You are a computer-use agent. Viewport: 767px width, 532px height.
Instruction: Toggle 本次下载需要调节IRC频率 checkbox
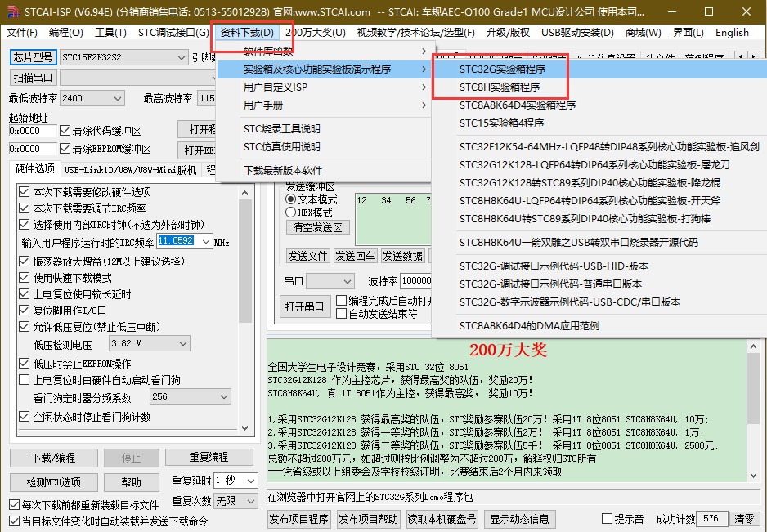(24, 208)
